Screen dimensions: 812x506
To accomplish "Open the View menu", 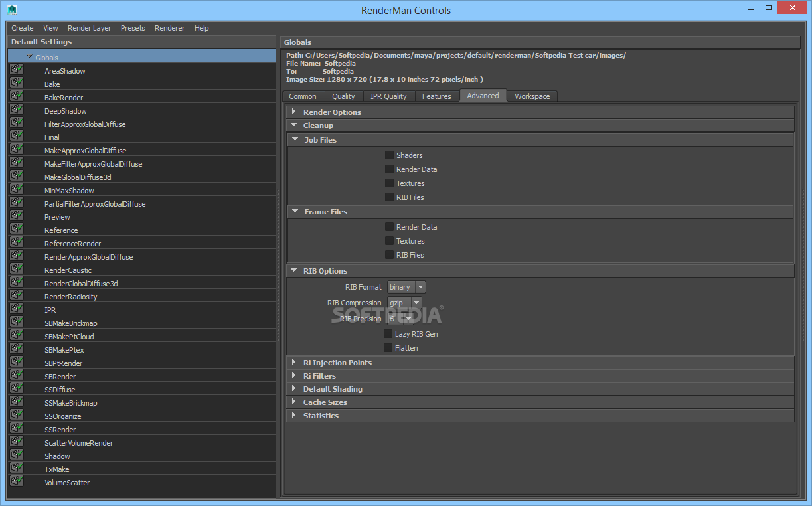I will (x=50, y=28).
